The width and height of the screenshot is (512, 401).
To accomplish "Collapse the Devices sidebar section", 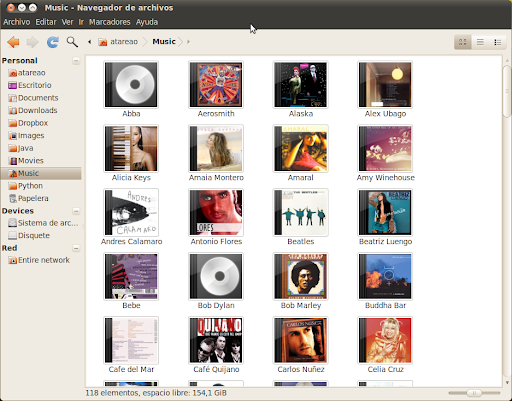I will click(76, 211).
